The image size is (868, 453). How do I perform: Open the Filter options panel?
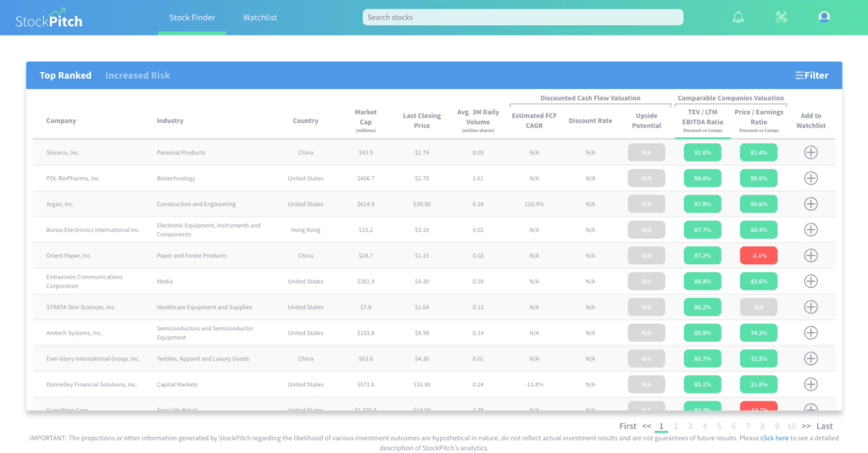point(811,75)
